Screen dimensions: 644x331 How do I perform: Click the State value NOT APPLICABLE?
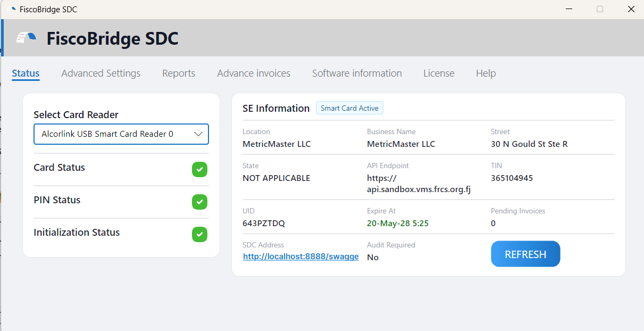coord(277,178)
